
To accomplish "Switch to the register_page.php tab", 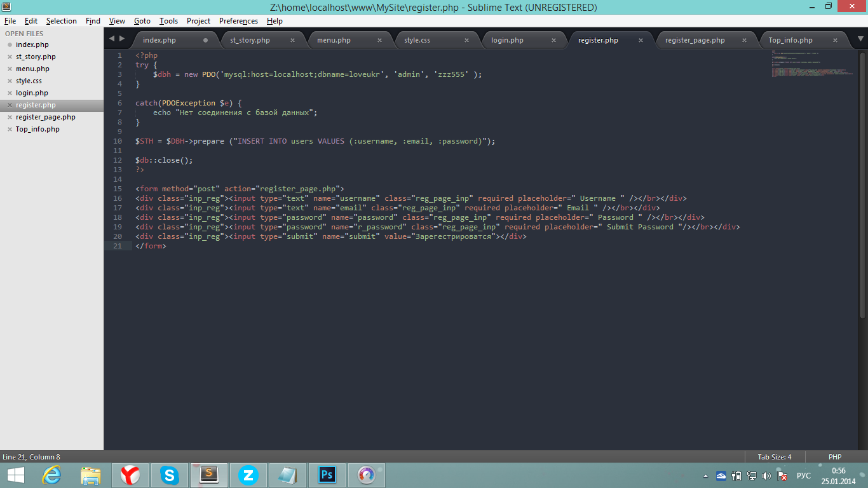I will [x=695, y=40].
